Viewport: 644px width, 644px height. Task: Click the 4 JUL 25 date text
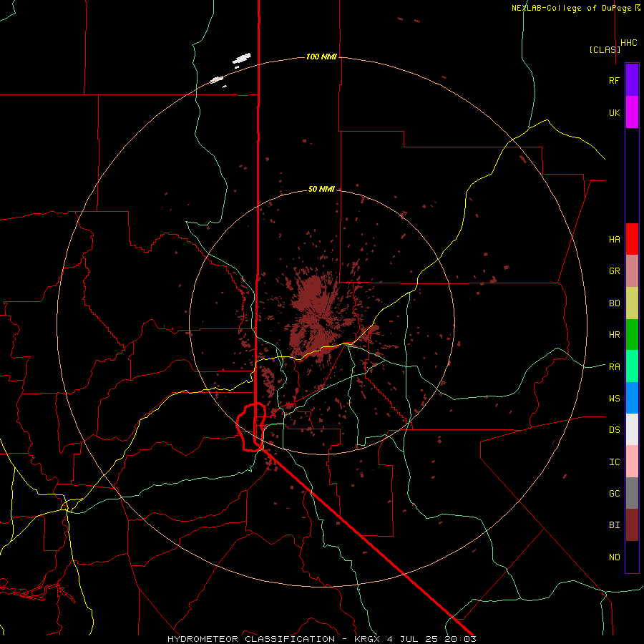(414, 639)
